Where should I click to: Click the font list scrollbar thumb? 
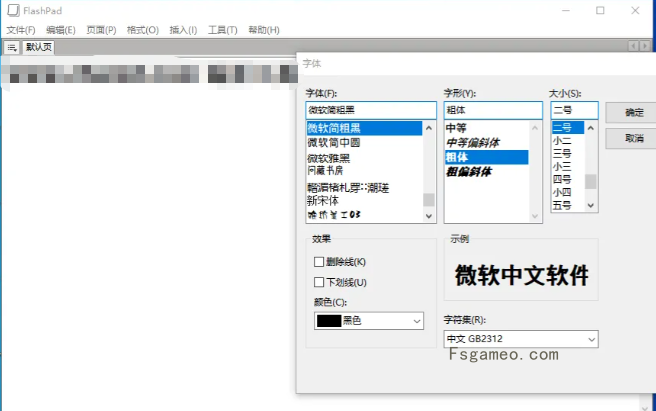(429, 200)
